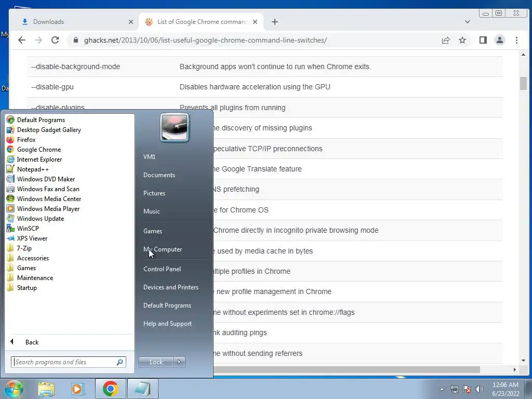This screenshot has height=399, width=532.
Task: Close the Downloads tab
Action: coord(130,22)
